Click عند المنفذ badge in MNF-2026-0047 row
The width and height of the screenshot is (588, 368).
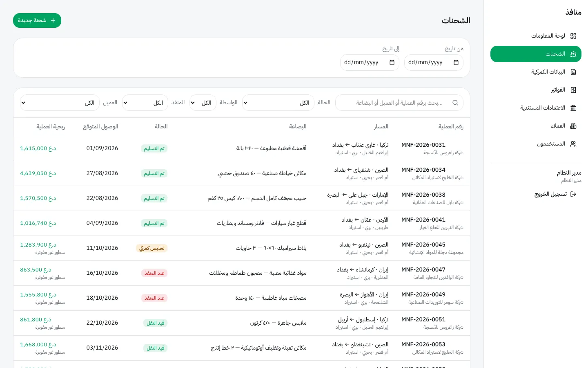pos(154,273)
